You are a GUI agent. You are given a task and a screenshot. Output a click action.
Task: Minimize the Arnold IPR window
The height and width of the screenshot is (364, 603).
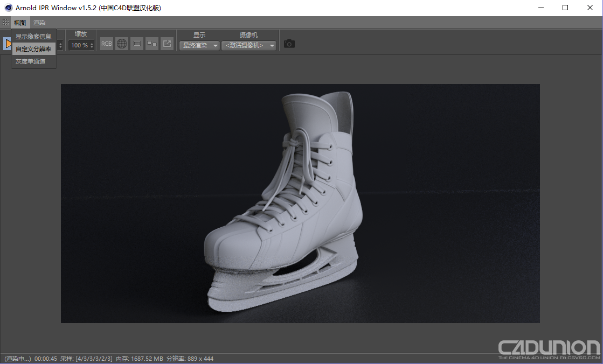point(541,8)
